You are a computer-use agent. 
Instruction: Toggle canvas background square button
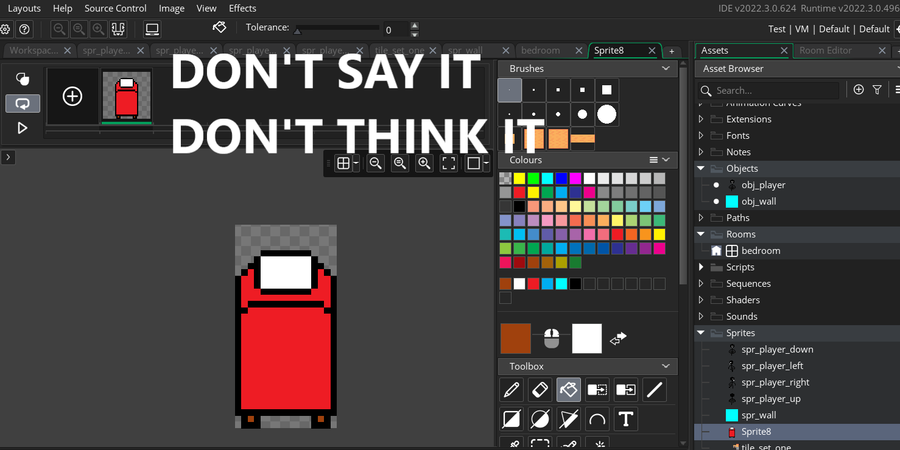tap(474, 163)
